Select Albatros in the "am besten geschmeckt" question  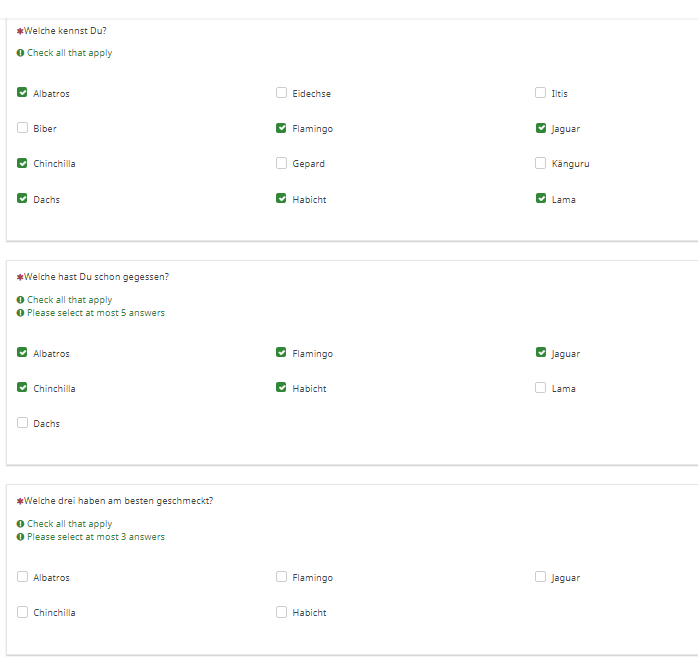tap(23, 577)
